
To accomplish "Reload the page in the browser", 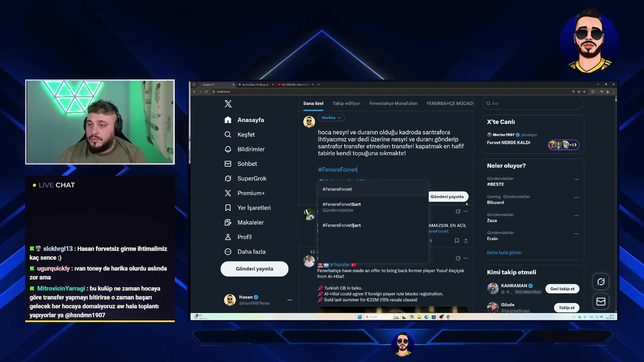I will point(205,92).
